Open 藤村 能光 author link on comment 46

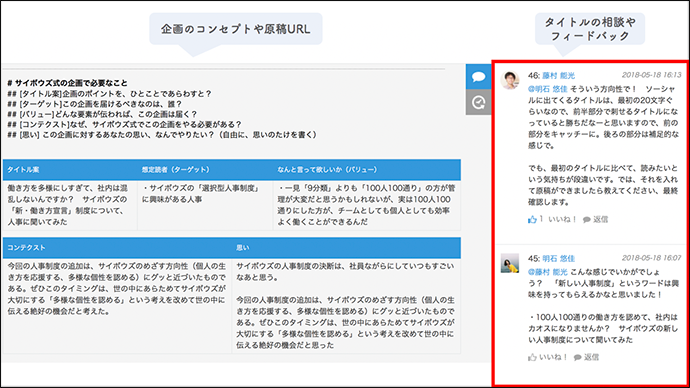(x=558, y=76)
